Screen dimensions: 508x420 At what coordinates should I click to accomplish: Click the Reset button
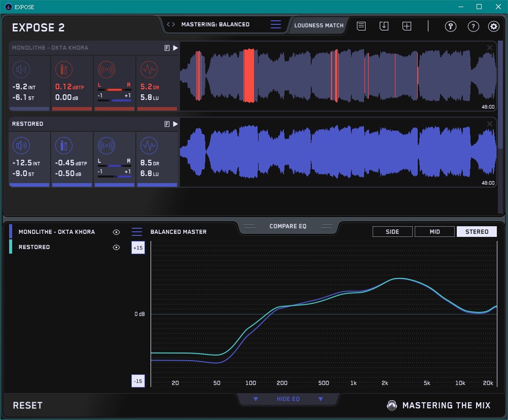coord(28,405)
